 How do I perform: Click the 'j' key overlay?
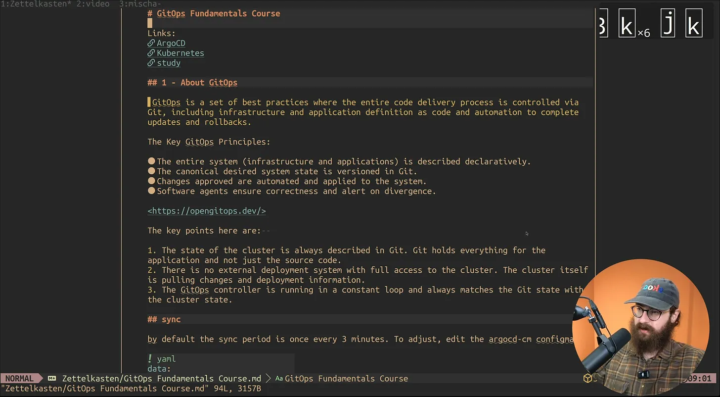(668, 23)
